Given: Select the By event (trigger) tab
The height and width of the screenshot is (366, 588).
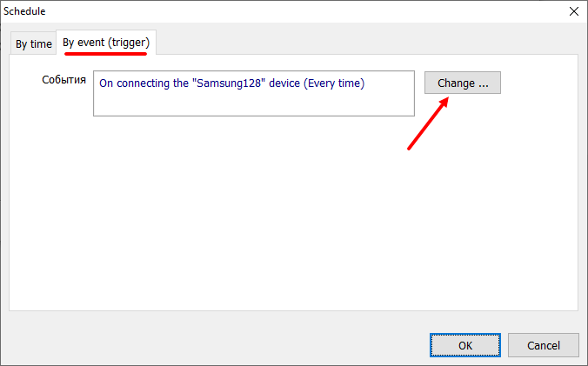Looking at the screenshot, I should 105,43.
